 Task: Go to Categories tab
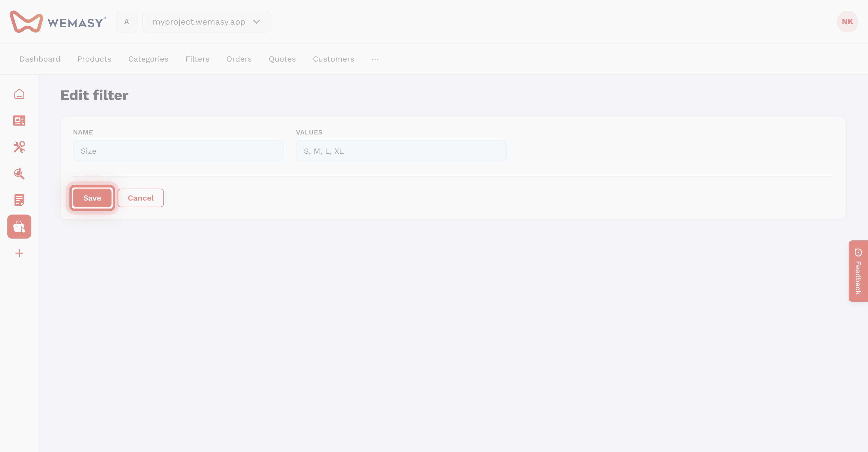[x=148, y=59]
